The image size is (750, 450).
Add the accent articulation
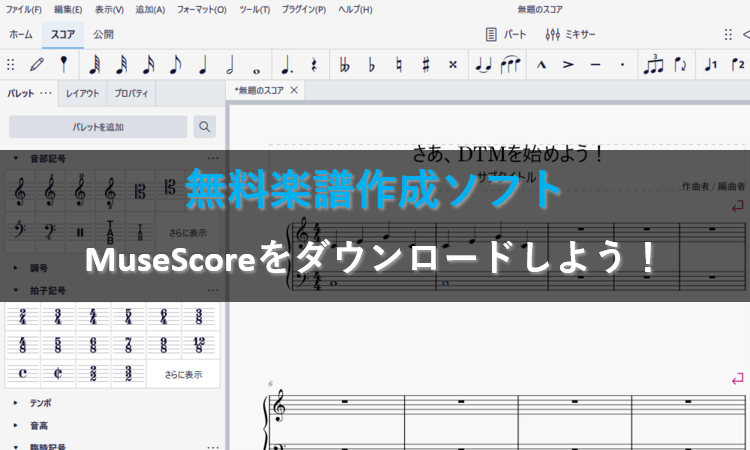[x=568, y=65]
